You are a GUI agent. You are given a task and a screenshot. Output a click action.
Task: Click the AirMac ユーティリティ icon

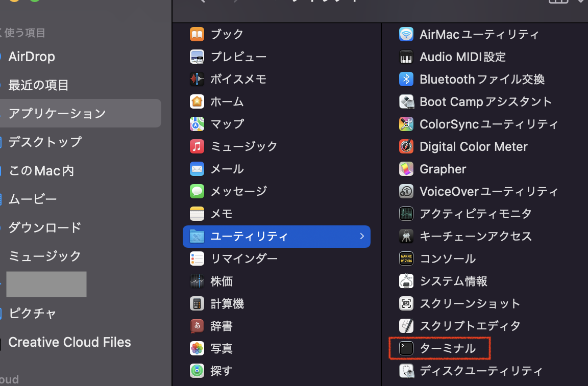[x=406, y=34]
